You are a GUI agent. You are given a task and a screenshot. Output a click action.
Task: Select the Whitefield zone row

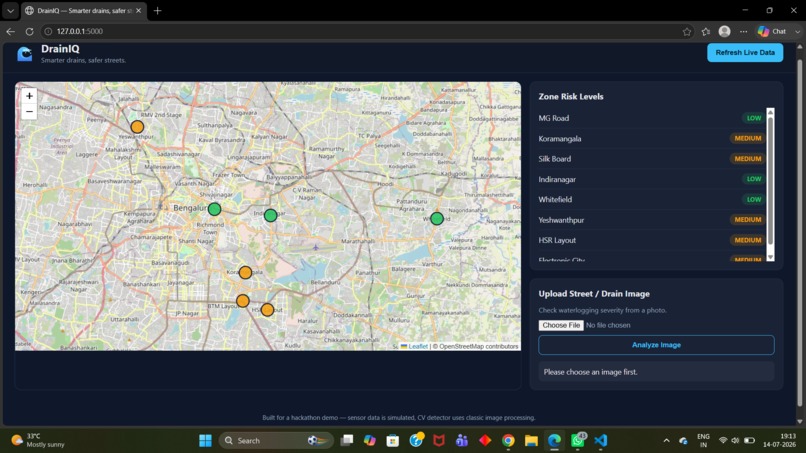pyautogui.click(x=651, y=200)
